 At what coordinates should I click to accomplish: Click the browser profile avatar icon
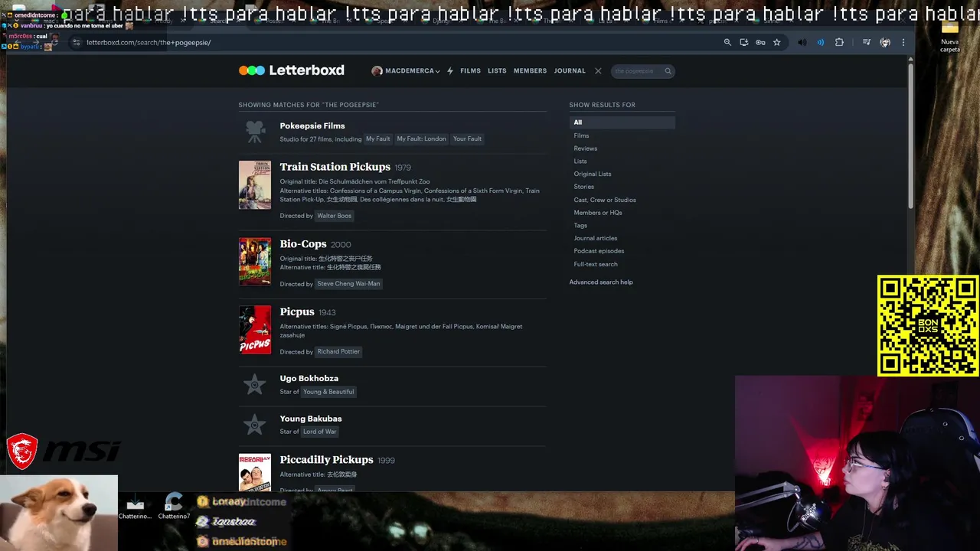(885, 42)
